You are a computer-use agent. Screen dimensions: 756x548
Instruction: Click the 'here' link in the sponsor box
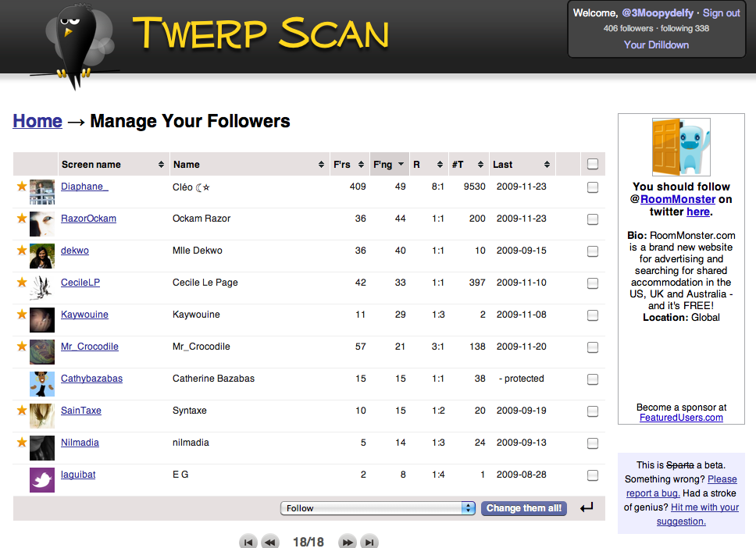coord(698,212)
